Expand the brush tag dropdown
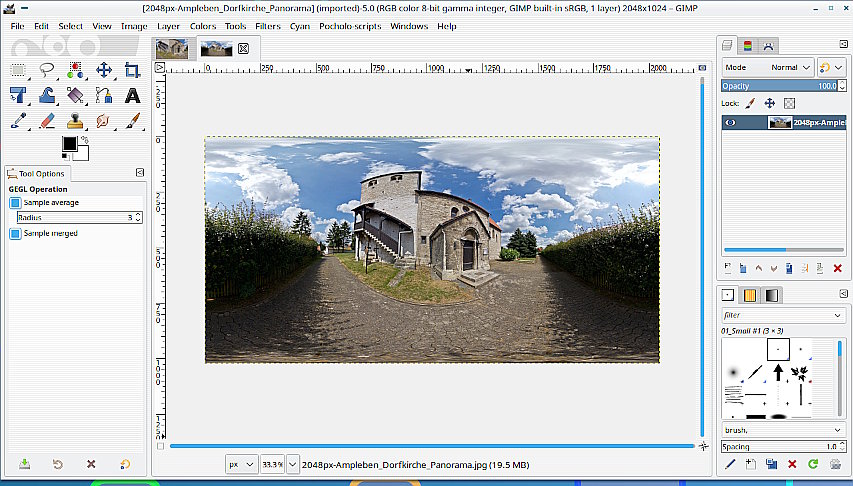 click(x=837, y=430)
